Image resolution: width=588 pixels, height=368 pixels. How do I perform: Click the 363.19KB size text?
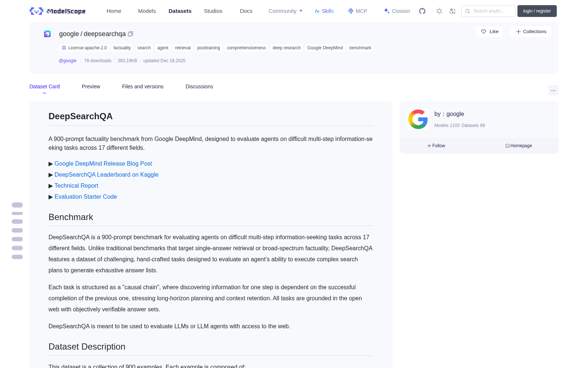point(127,61)
